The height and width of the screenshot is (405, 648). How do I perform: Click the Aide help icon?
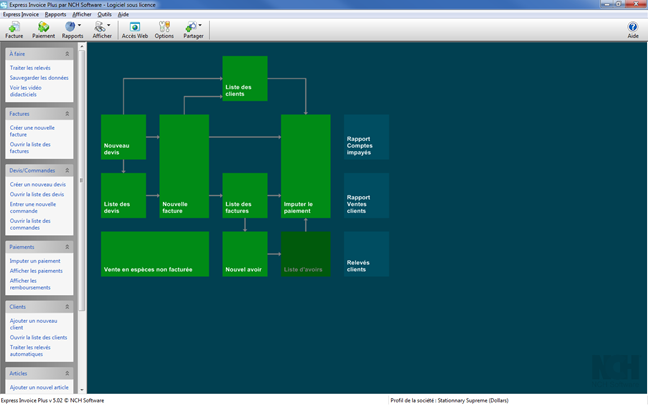click(x=633, y=30)
